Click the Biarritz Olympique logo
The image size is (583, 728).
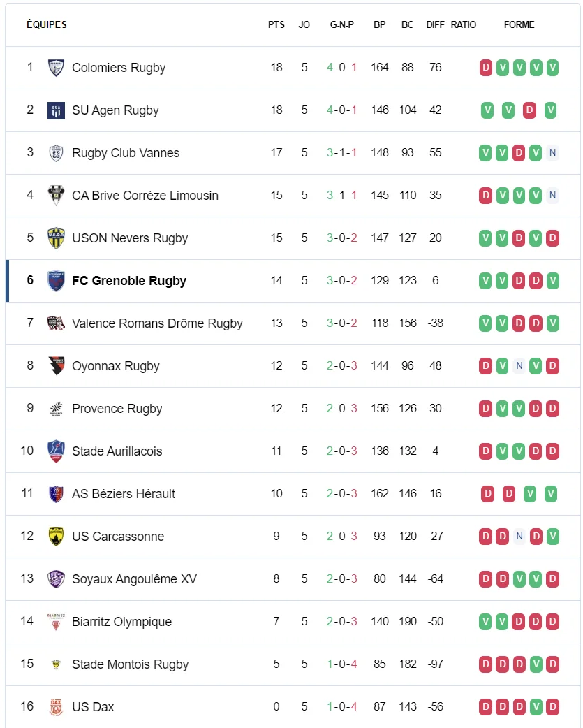pyautogui.click(x=56, y=622)
